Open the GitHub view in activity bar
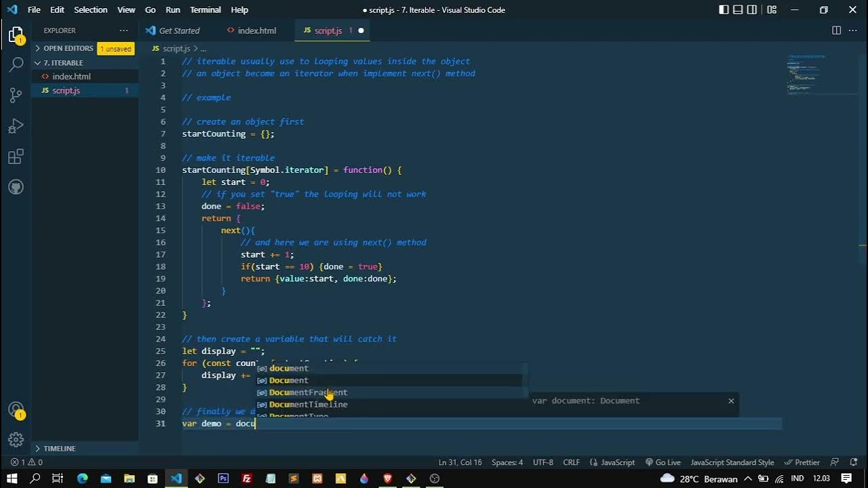This screenshot has width=868, height=488. coord(16,187)
